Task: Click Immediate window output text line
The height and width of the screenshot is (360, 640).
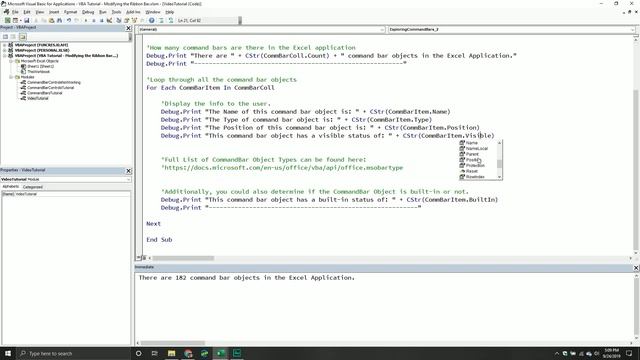Action: pos(247,278)
